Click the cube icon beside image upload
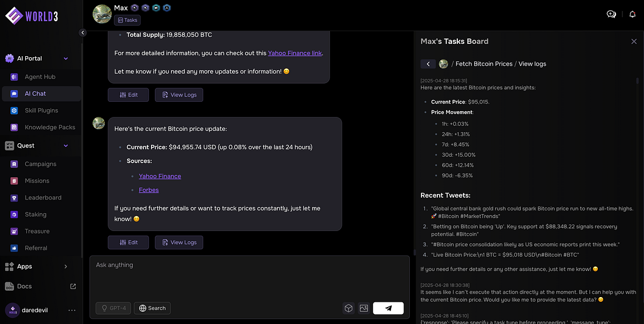The width and height of the screenshot is (644, 324). tap(349, 308)
